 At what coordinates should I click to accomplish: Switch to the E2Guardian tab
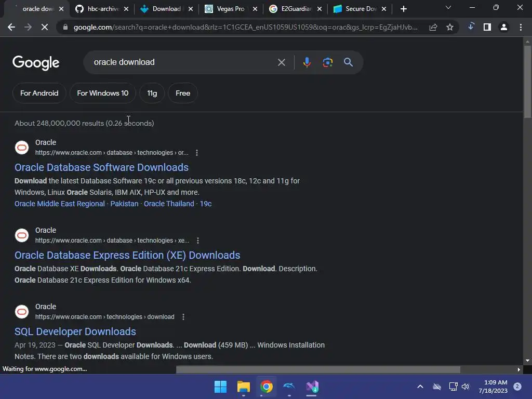[x=296, y=9]
